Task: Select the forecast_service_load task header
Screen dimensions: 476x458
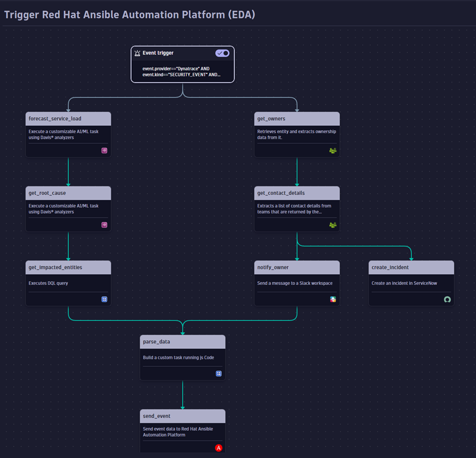Action: 68,119
